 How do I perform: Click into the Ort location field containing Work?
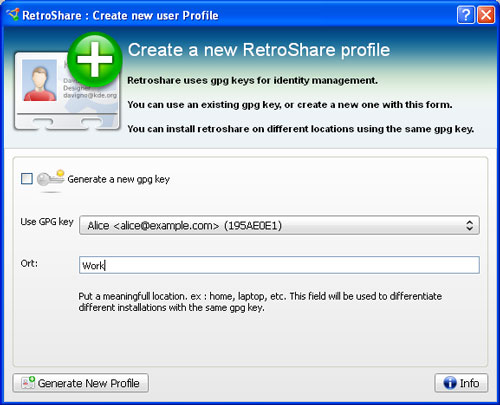[279, 265]
